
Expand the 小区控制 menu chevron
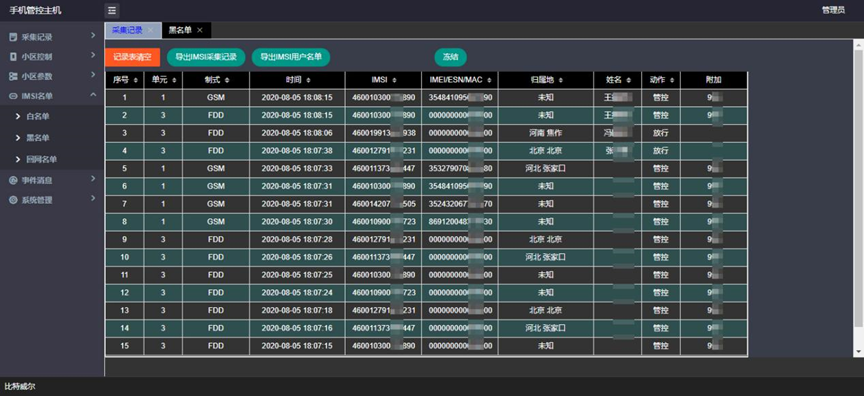93,55
